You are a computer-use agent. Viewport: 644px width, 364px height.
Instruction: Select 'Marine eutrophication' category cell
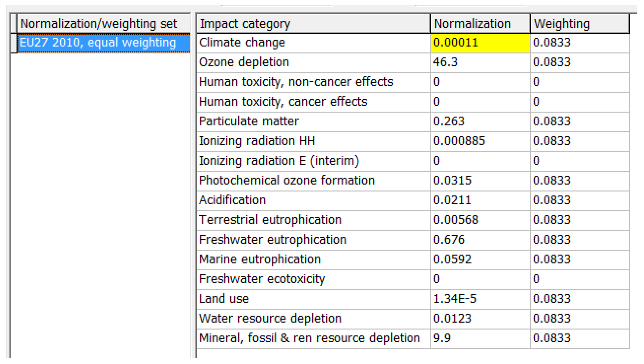pyautogui.click(x=313, y=260)
